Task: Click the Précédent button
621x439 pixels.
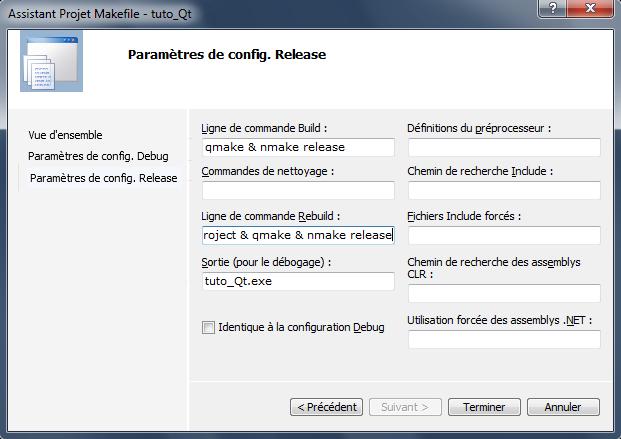Action: click(x=326, y=407)
